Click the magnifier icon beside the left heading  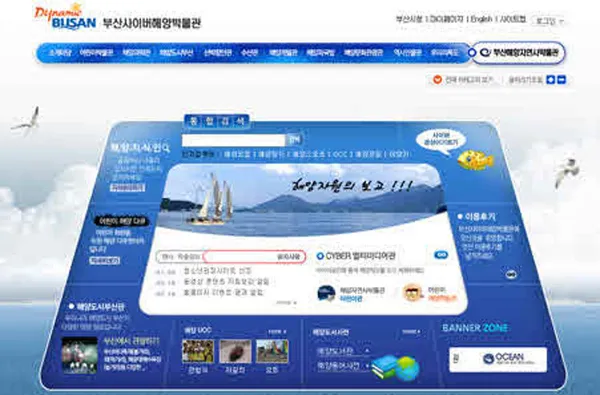(166, 147)
